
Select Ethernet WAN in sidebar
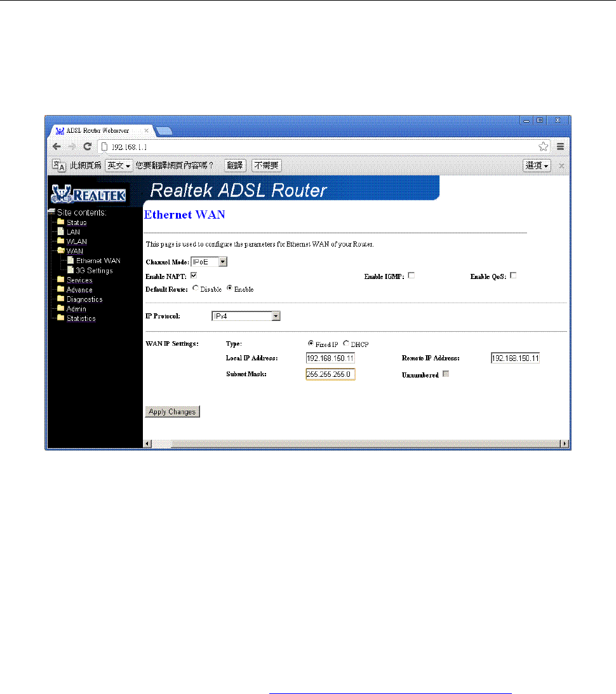pos(98,261)
